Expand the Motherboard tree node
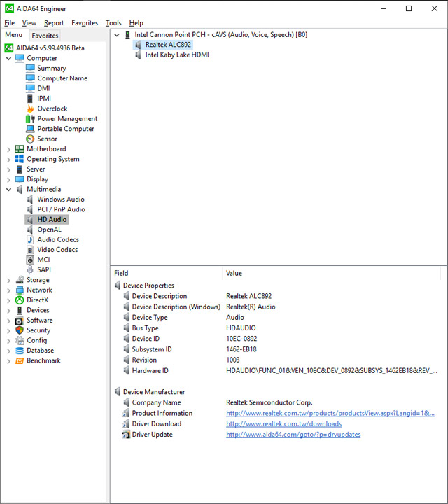Viewport: 448px width, 504px height. click(x=8, y=149)
